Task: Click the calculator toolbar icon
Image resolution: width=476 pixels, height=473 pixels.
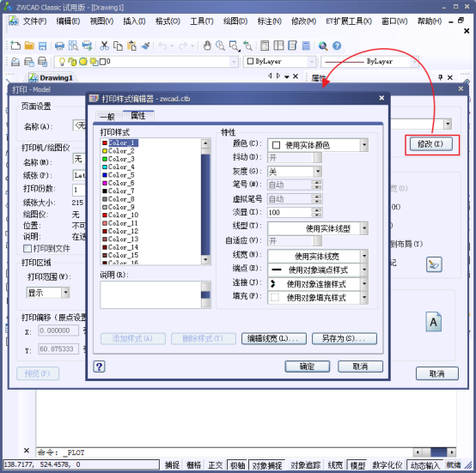Action: click(x=306, y=45)
